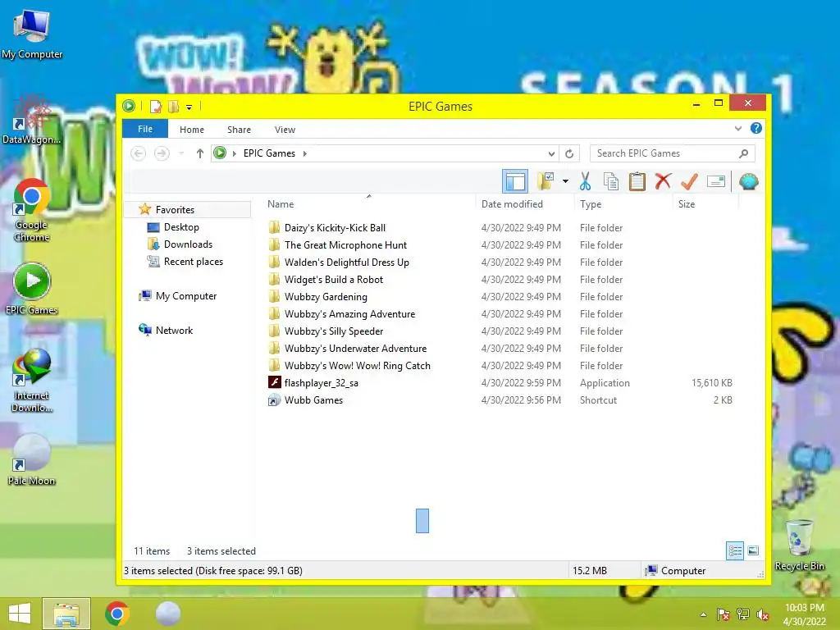Select Downloads in the navigation pane

[188, 244]
